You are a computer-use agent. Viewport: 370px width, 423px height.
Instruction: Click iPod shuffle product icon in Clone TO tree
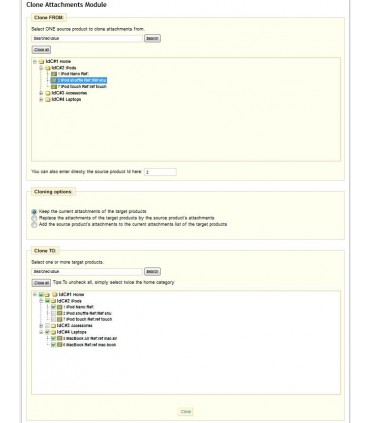pyautogui.click(x=59, y=313)
